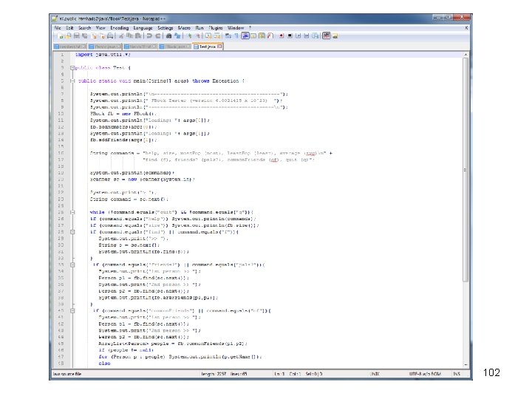Click the last yellow icon in the toolbar
The image size is (532, 399).
(335, 35)
